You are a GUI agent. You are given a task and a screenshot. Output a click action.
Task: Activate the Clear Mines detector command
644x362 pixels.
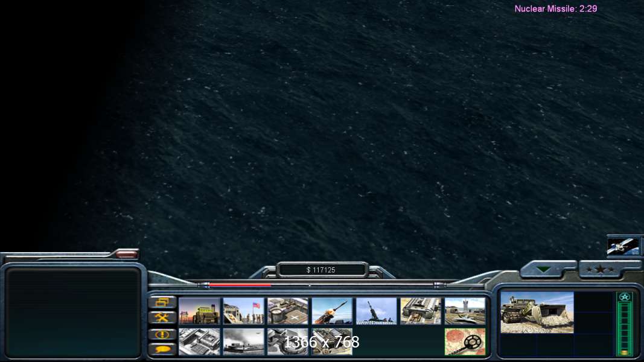pyautogui.click(x=465, y=341)
